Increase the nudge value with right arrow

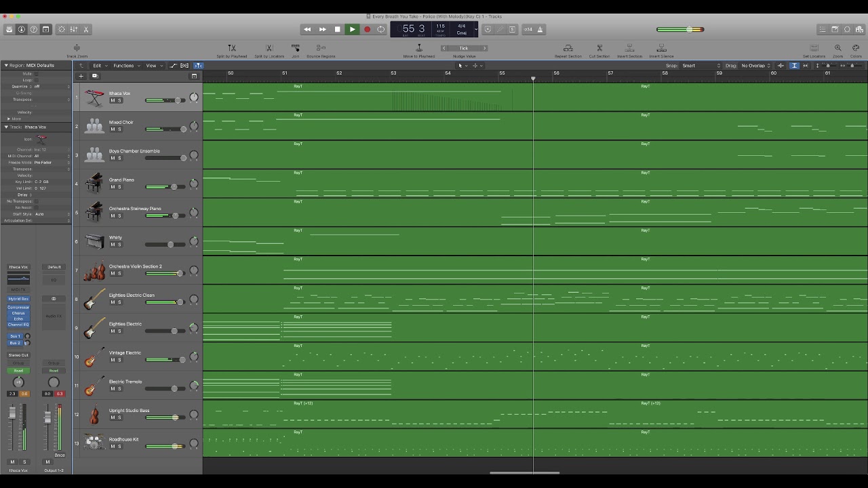click(485, 48)
